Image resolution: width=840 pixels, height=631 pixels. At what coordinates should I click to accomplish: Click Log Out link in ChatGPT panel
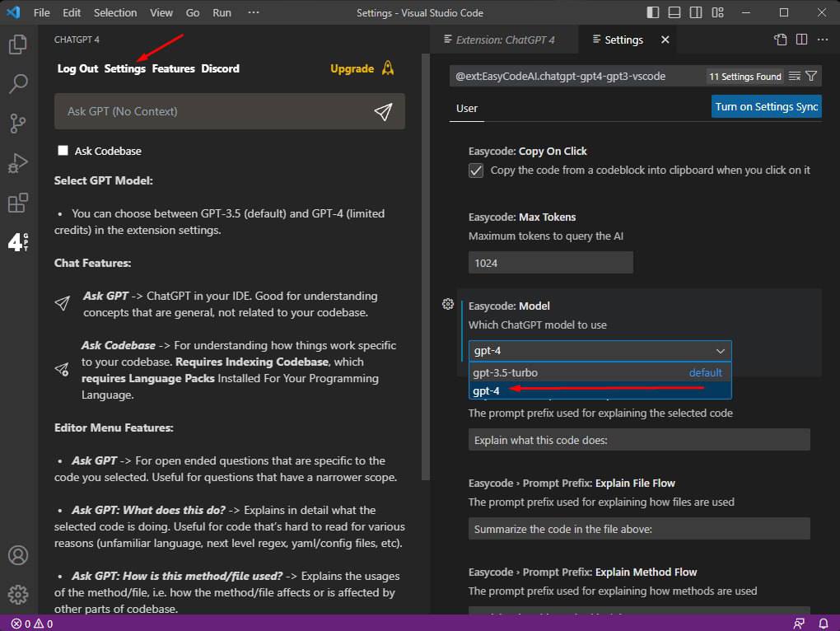point(77,68)
